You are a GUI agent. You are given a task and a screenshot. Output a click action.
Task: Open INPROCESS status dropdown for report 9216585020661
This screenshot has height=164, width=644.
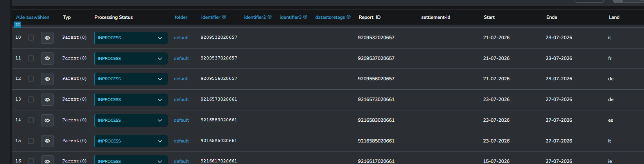tap(131, 141)
